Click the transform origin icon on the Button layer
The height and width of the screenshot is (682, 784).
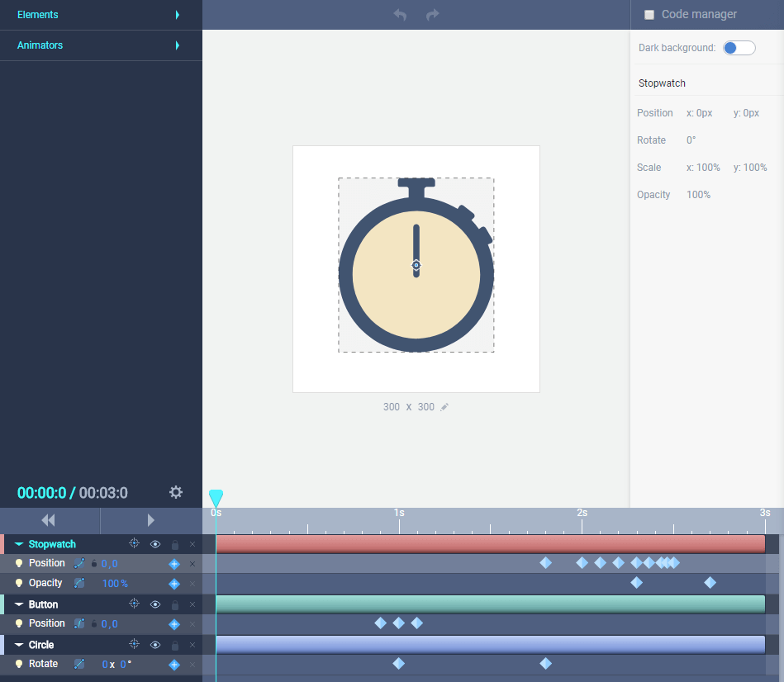coord(133,604)
